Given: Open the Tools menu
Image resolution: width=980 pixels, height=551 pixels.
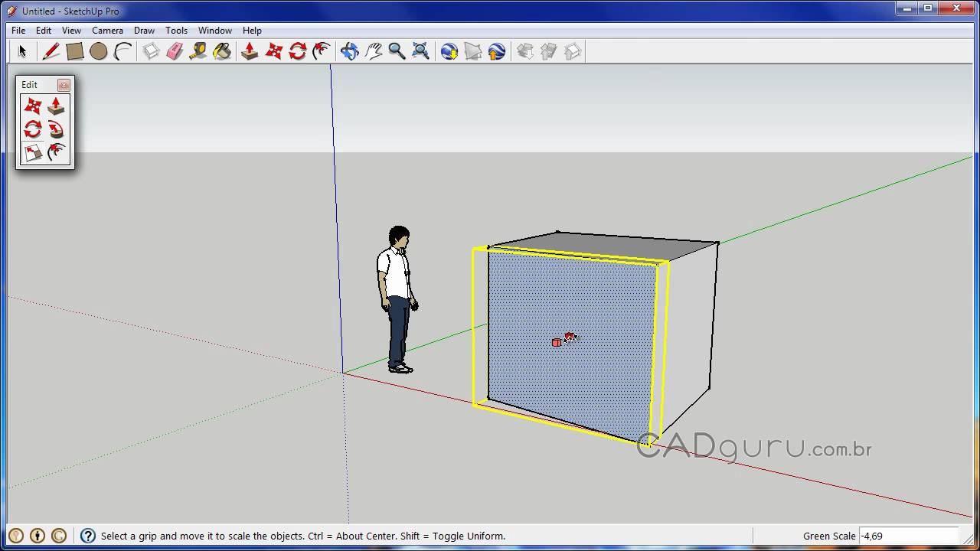Looking at the screenshot, I should coord(176,31).
